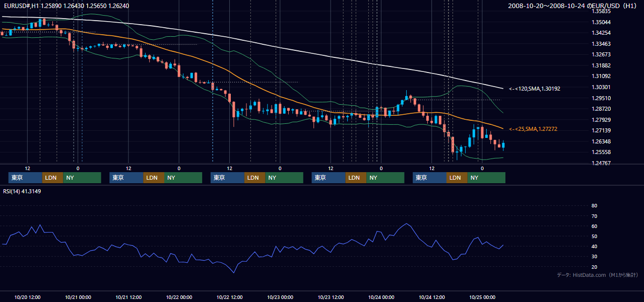This screenshot has width=644, height=302.
Task: Click the RSI 40 level label
Action: 594,246
